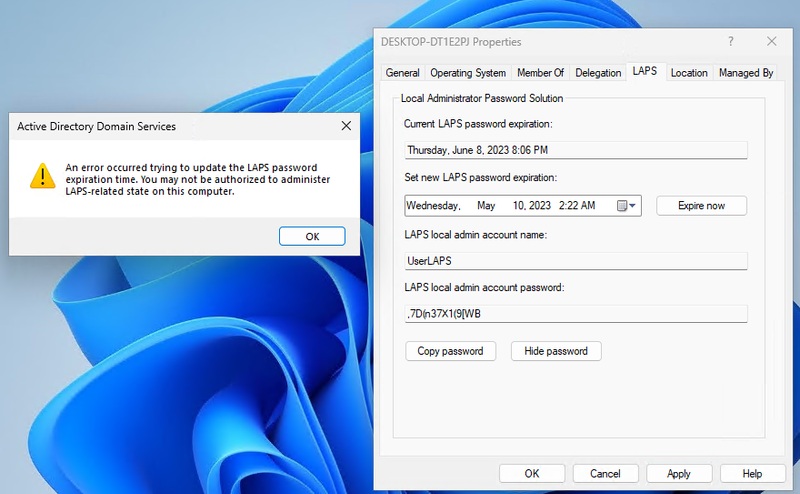Select the weekday Wednesday in date picker
The height and width of the screenshot is (494, 800).
click(x=433, y=206)
